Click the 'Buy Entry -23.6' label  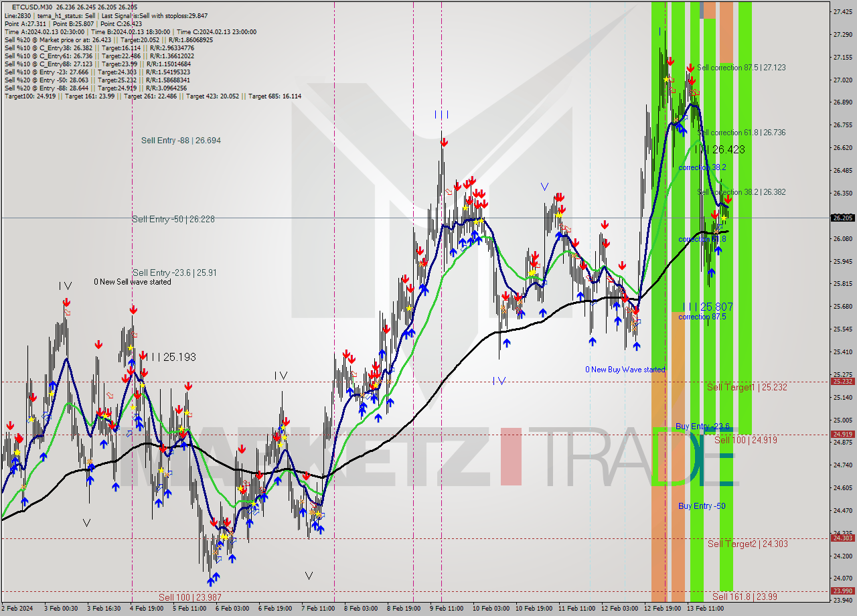point(702,426)
